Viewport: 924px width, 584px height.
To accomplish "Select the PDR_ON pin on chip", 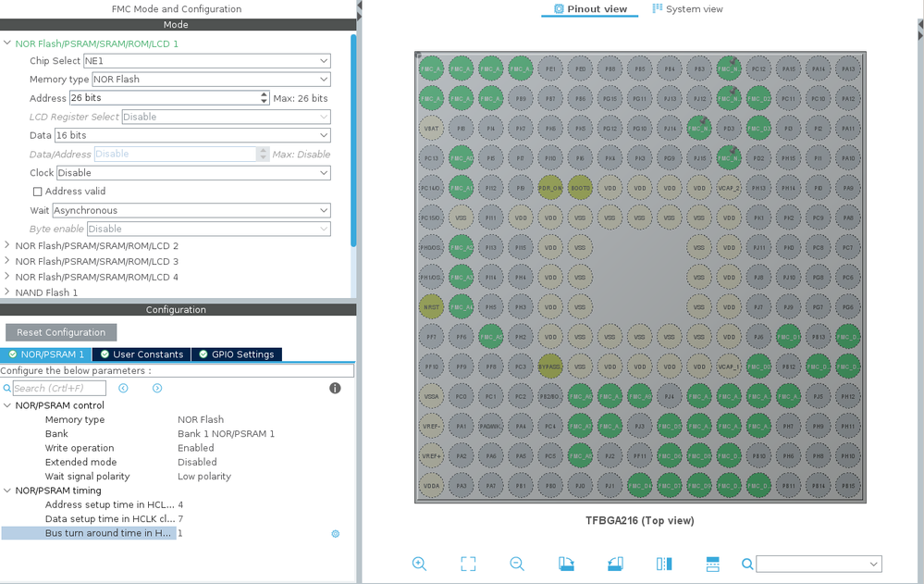I will 549,188.
